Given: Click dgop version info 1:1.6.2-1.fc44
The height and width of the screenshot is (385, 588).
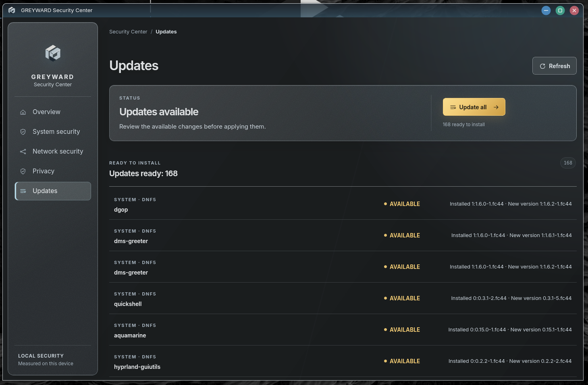Looking at the screenshot, I should (511, 204).
